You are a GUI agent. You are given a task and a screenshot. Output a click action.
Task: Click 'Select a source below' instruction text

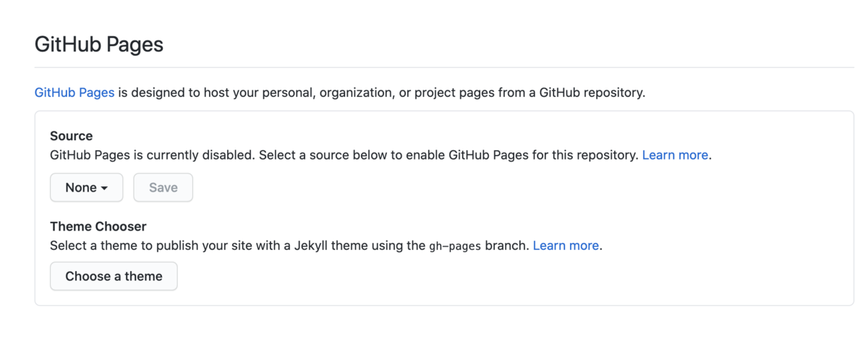coord(323,155)
